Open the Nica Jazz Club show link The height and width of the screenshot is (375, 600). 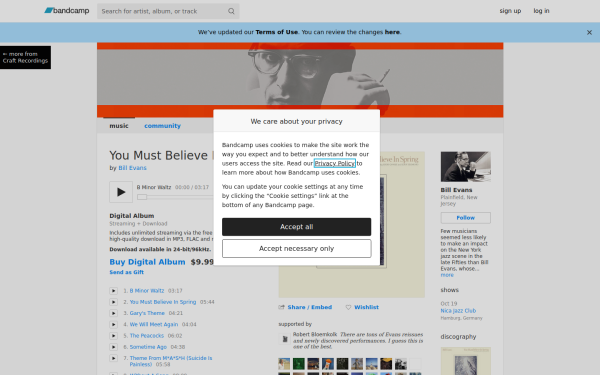point(458,311)
